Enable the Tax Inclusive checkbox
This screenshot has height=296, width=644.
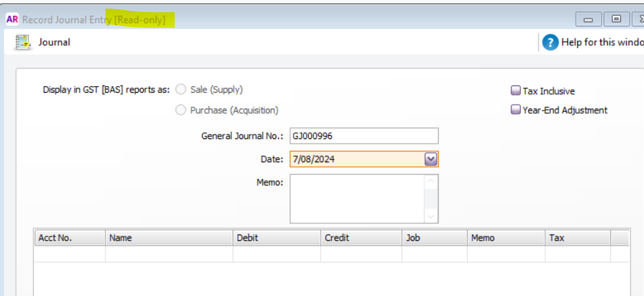[515, 91]
